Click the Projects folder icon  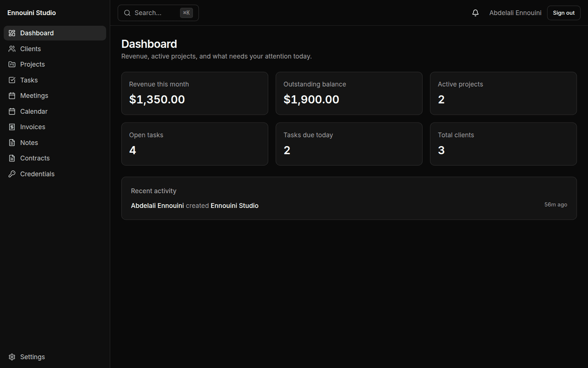click(x=12, y=64)
